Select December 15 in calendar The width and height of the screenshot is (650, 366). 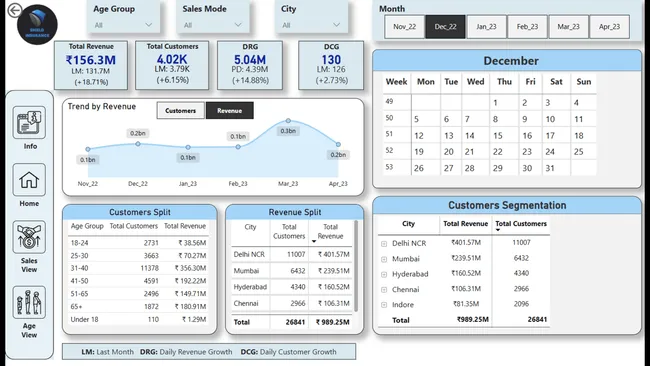498,136
